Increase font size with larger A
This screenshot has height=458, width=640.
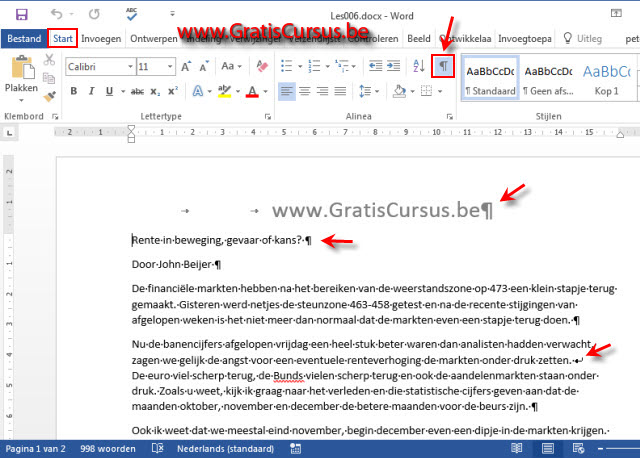[x=186, y=66]
